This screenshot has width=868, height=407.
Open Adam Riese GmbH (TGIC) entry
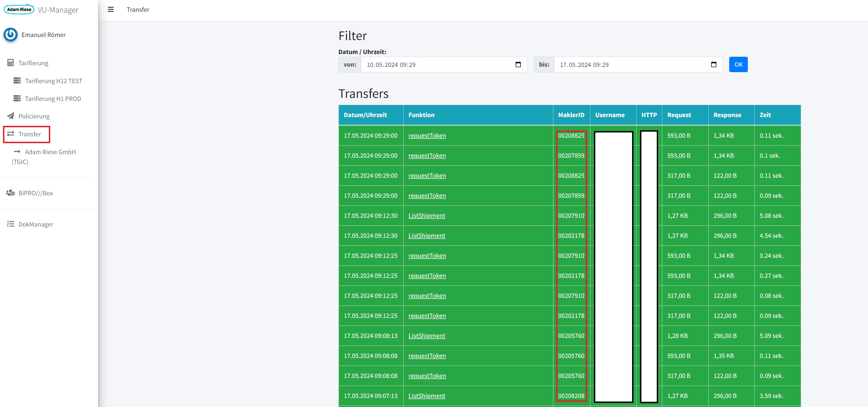[x=50, y=152]
